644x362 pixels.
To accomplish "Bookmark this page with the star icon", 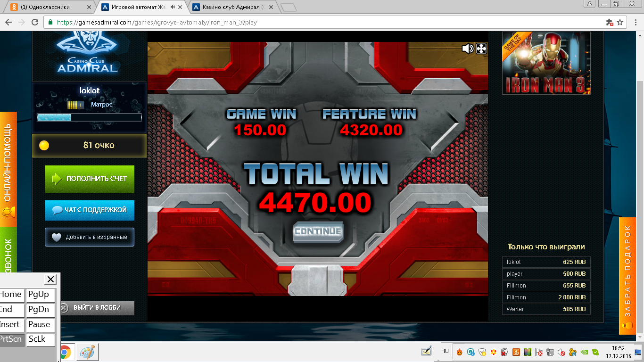I will (620, 22).
